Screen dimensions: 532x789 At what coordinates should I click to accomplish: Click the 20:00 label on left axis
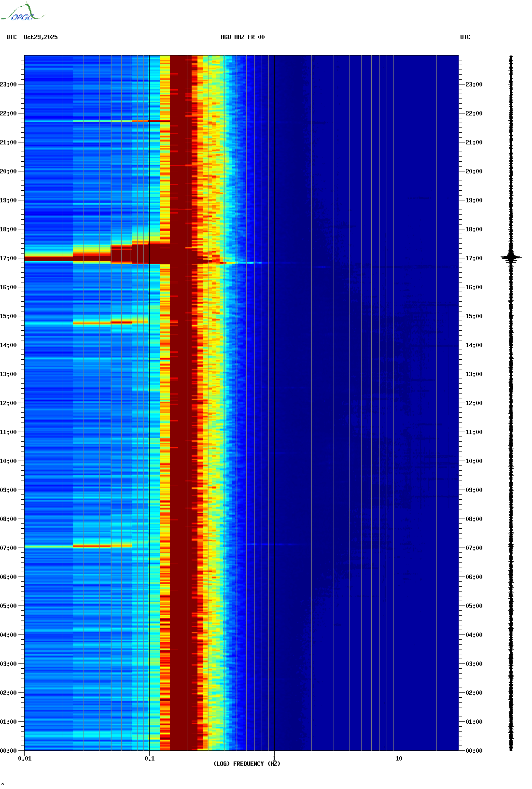[8, 171]
